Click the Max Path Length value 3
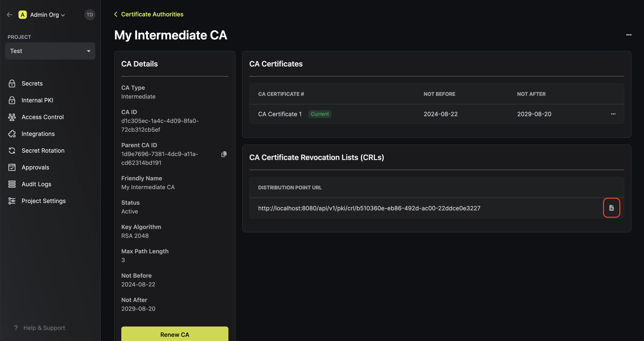 pyautogui.click(x=123, y=260)
